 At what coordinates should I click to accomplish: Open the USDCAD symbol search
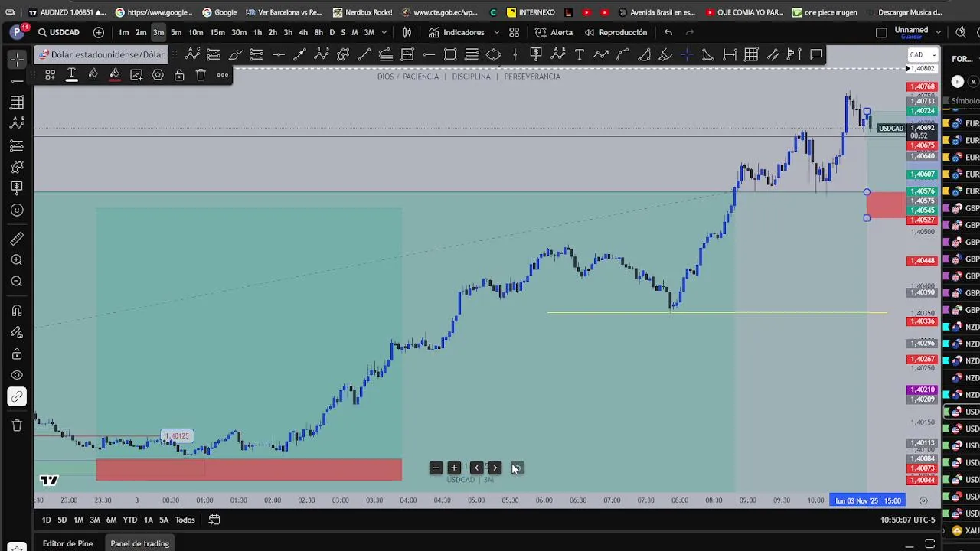point(60,32)
